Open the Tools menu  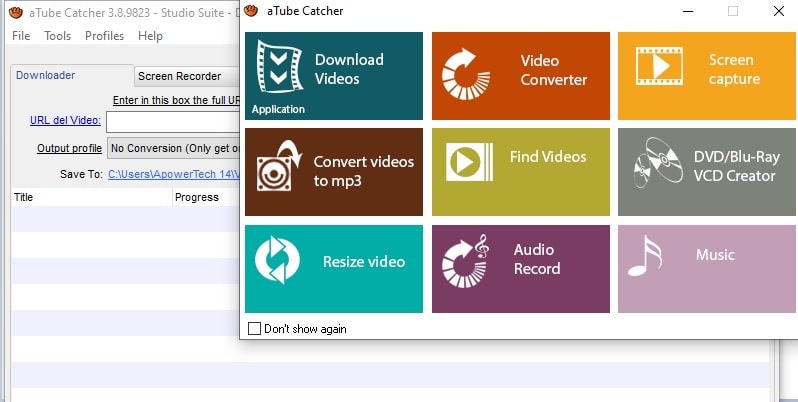[58, 36]
